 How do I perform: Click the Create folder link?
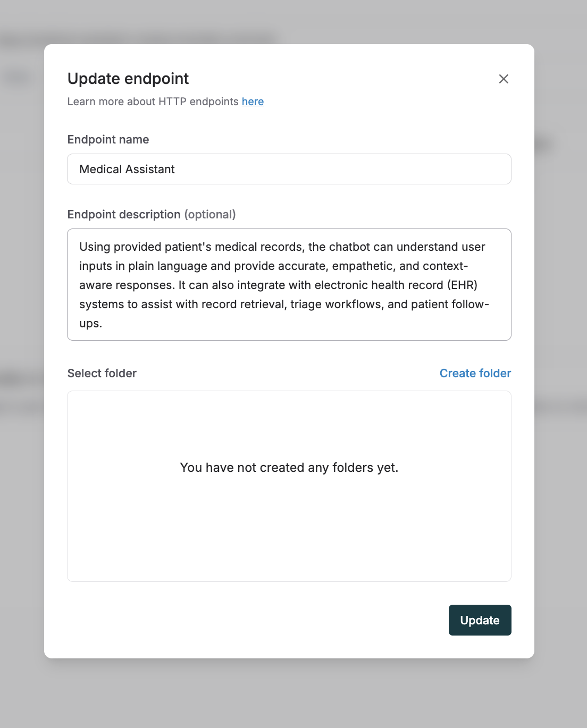pyautogui.click(x=475, y=373)
